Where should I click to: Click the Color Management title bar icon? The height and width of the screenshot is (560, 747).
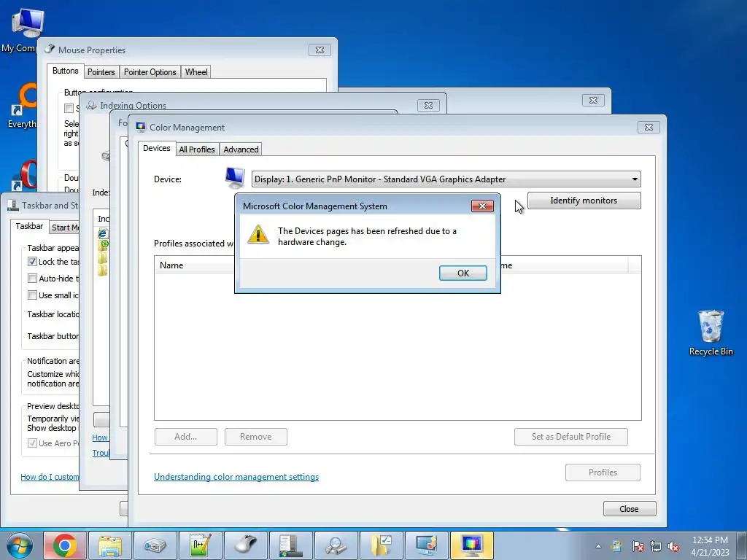141,127
